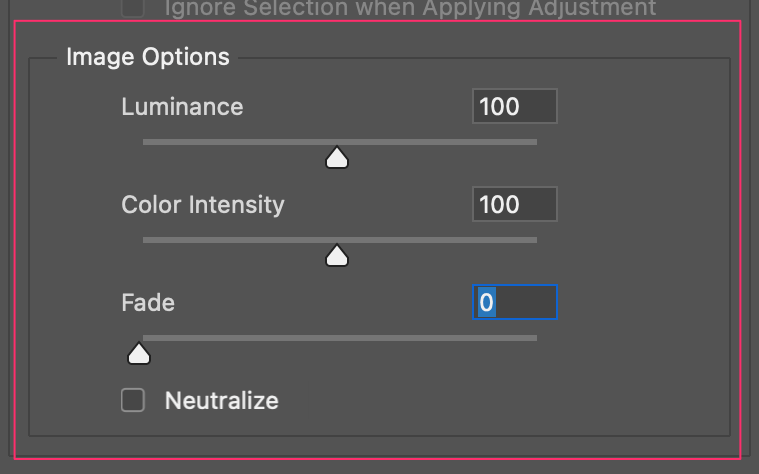Click the midpoint of the Fade slider track
Viewport: 759px width, 474px height.
click(x=340, y=338)
